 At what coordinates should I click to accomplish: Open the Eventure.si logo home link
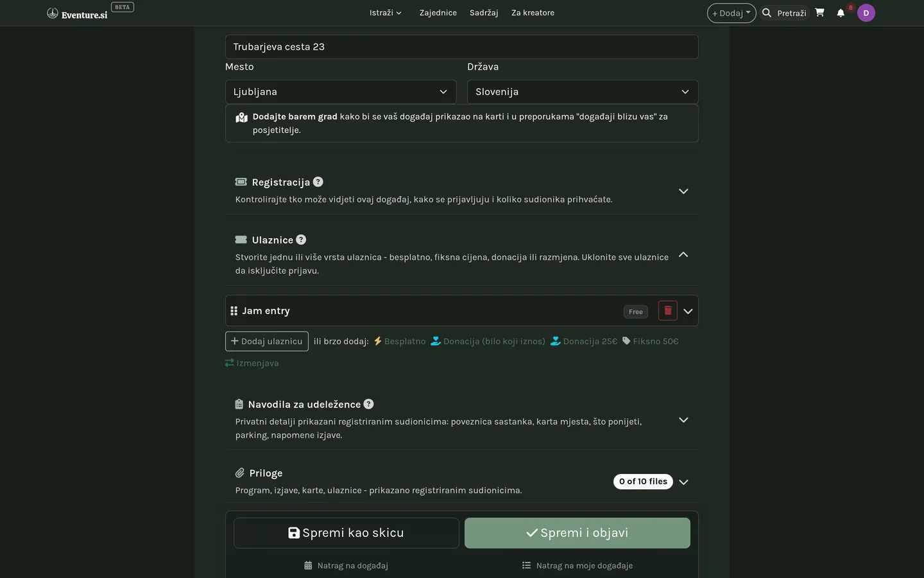pyautogui.click(x=77, y=13)
